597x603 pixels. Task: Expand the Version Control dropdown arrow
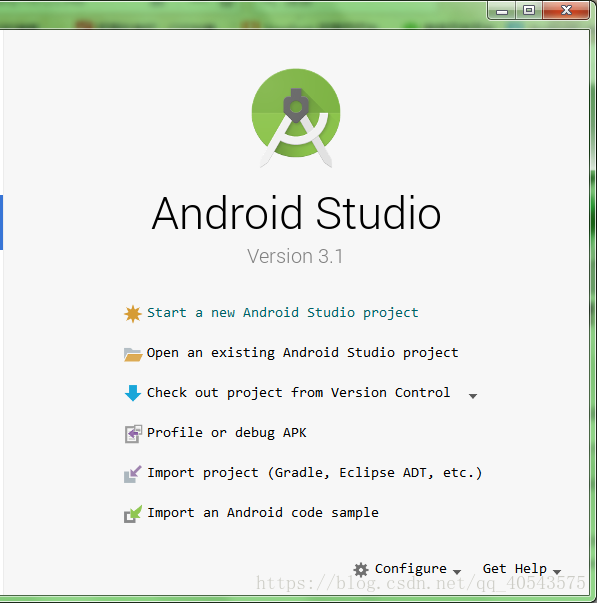(473, 396)
